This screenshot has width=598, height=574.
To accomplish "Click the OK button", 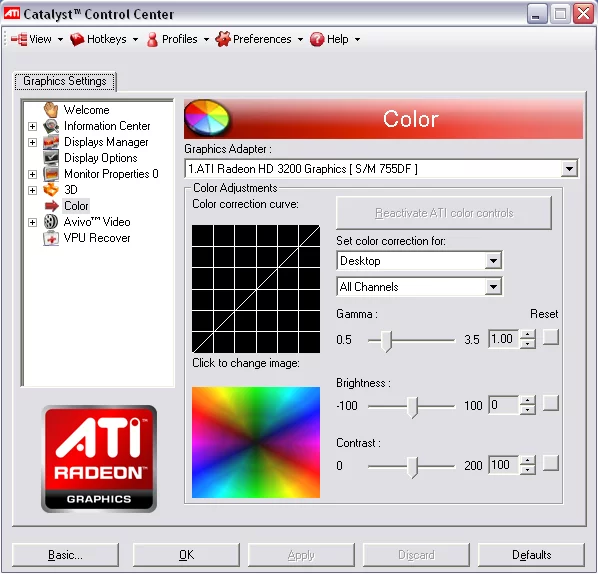I will [x=186, y=555].
